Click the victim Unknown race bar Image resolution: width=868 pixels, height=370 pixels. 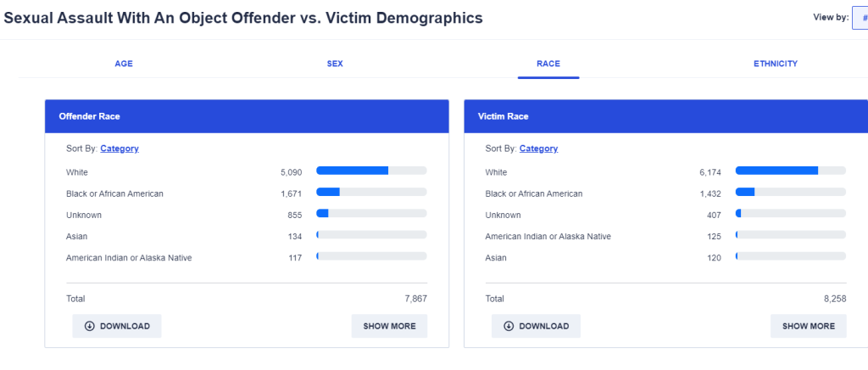pyautogui.click(x=790, y=213)
